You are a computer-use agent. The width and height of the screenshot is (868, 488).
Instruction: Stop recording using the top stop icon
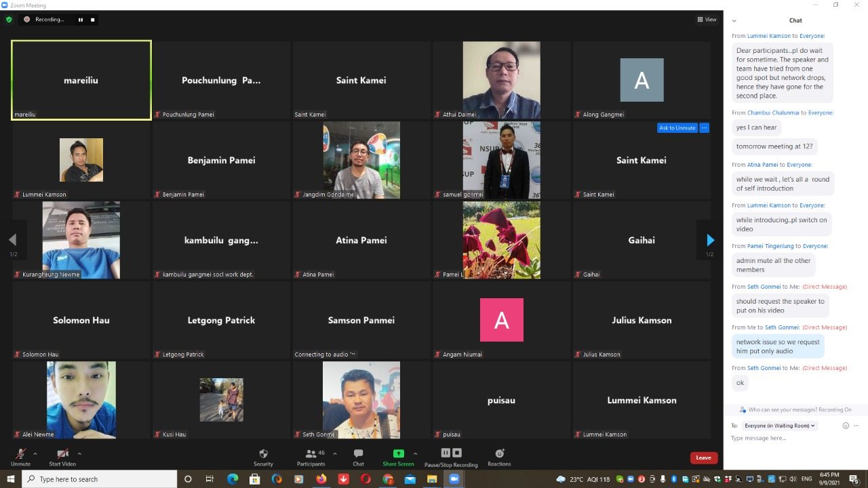click(93, 20)
